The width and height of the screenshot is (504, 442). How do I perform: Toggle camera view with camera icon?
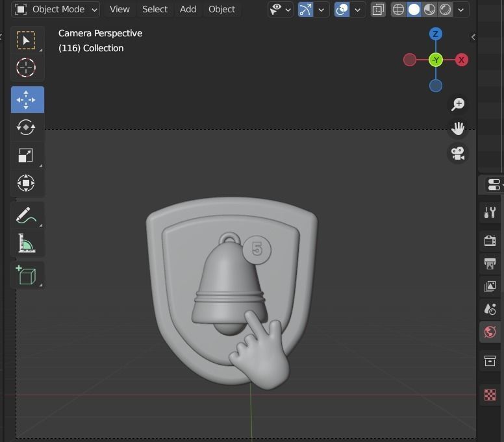coord(458,153)
